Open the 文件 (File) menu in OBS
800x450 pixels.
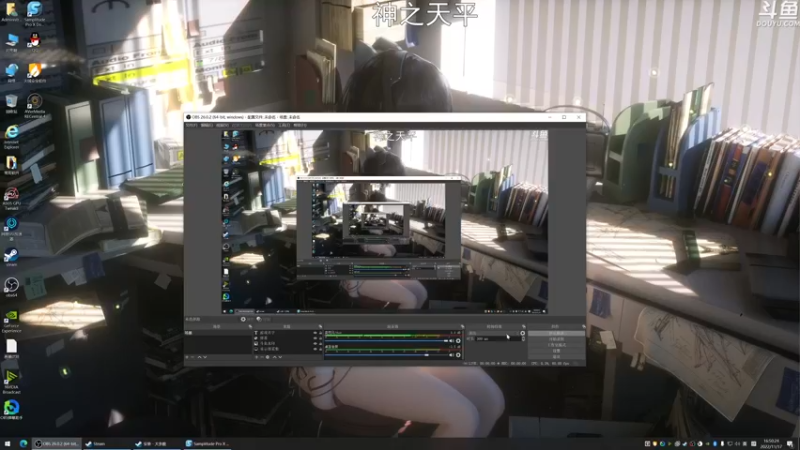point(191,125)
